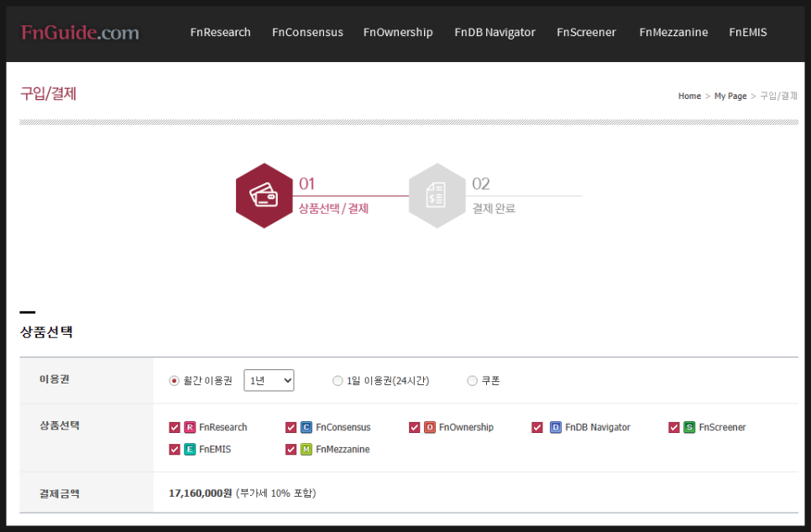Click the 상품선택 section heading
This screenshot has height=532, width=811.
46,332
